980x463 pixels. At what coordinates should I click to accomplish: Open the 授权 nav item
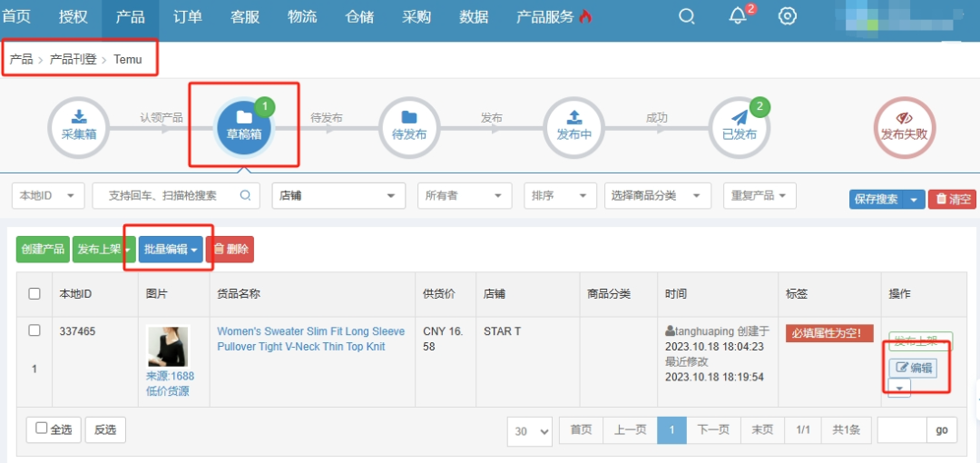point(73,17)
